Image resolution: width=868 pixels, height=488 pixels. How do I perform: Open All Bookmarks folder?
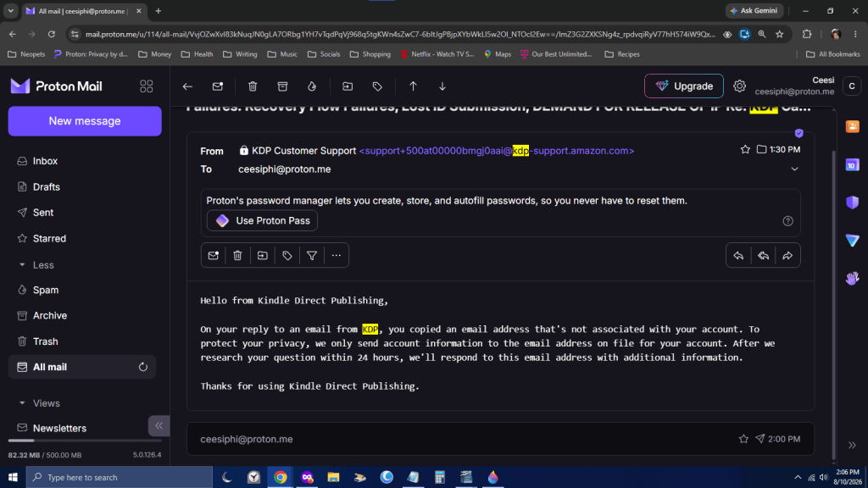pos(832,54)
